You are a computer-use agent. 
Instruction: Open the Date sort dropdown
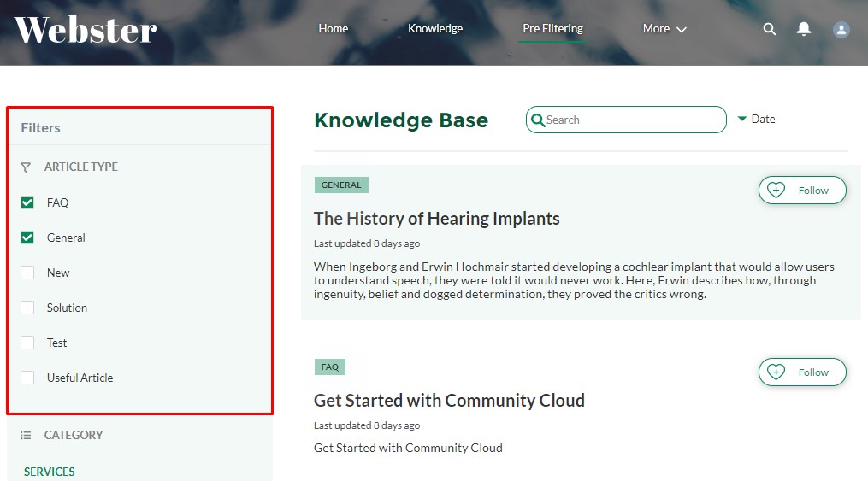(x=756, y=119)
